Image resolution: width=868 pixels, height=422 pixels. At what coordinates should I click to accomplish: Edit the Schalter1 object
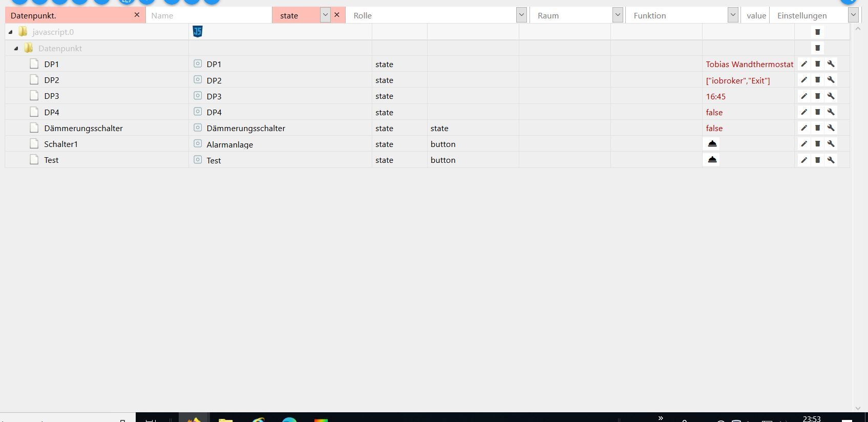[804, 144]
